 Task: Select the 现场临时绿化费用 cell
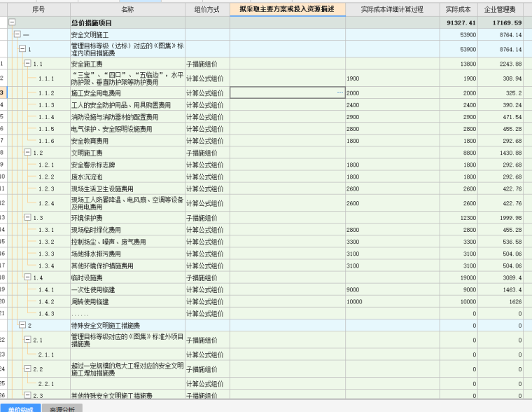tap(127, 230)
